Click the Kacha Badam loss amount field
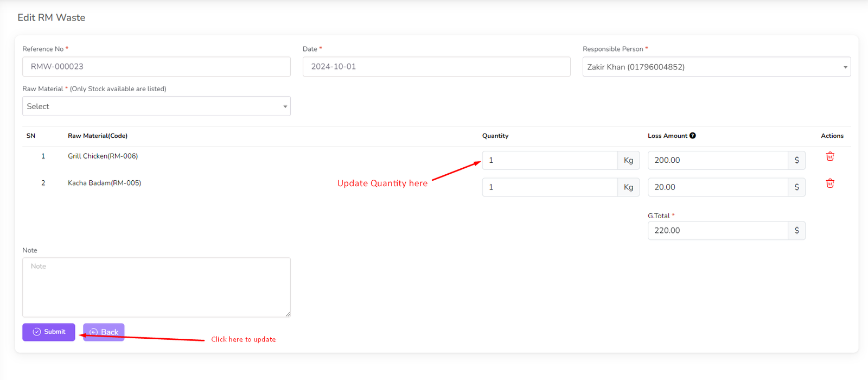 (717, 187)
